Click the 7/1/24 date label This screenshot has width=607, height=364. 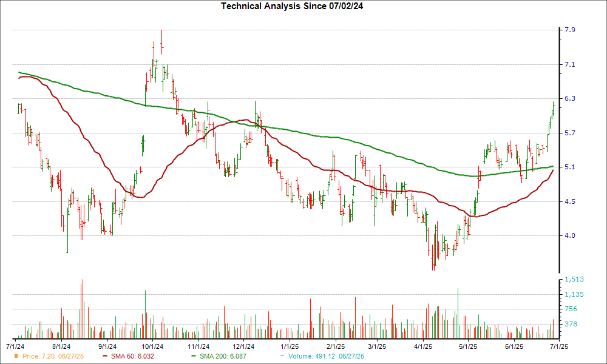[x=16, y=346]
